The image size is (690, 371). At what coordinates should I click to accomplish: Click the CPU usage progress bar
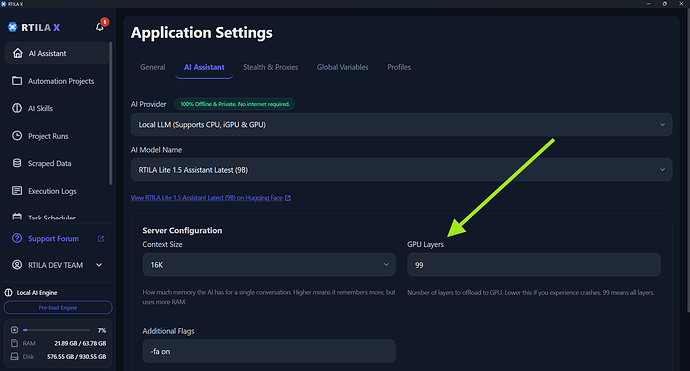point(56,330)
